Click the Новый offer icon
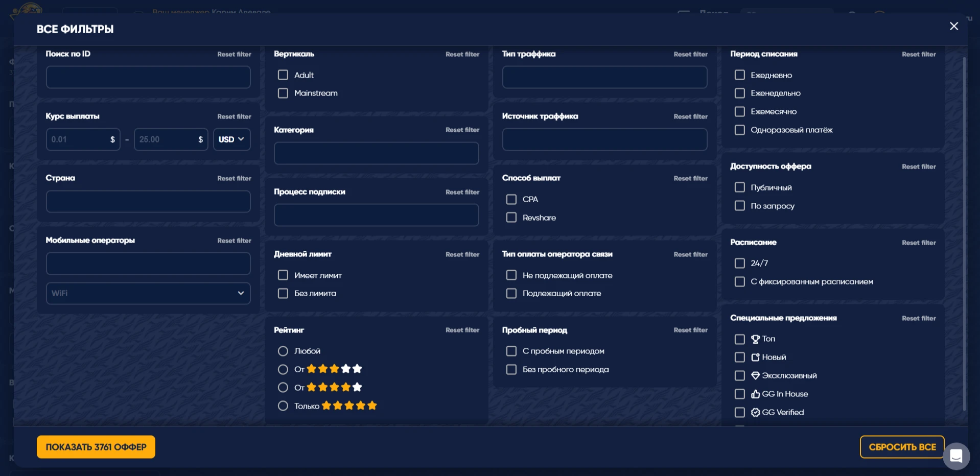 (x=755, y=358)
